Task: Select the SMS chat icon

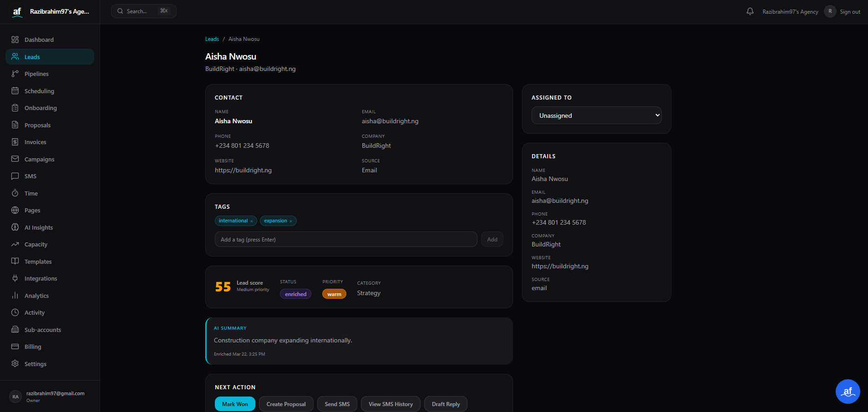Action: 15,176
